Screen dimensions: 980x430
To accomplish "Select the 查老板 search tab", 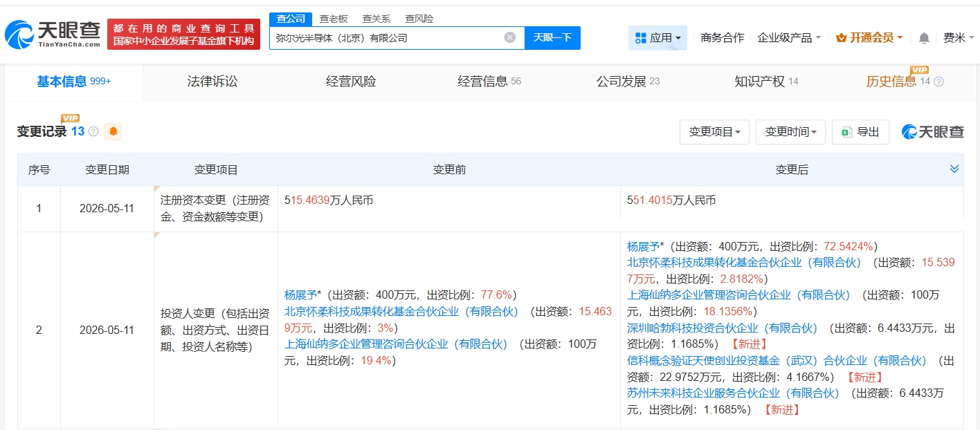I will pos(334,19).
